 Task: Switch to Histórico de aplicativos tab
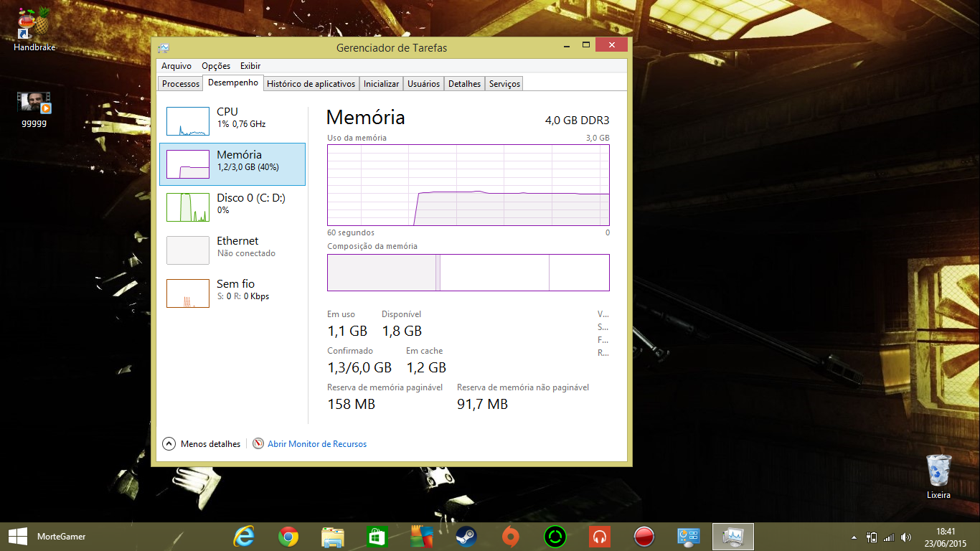pos(311,84)
